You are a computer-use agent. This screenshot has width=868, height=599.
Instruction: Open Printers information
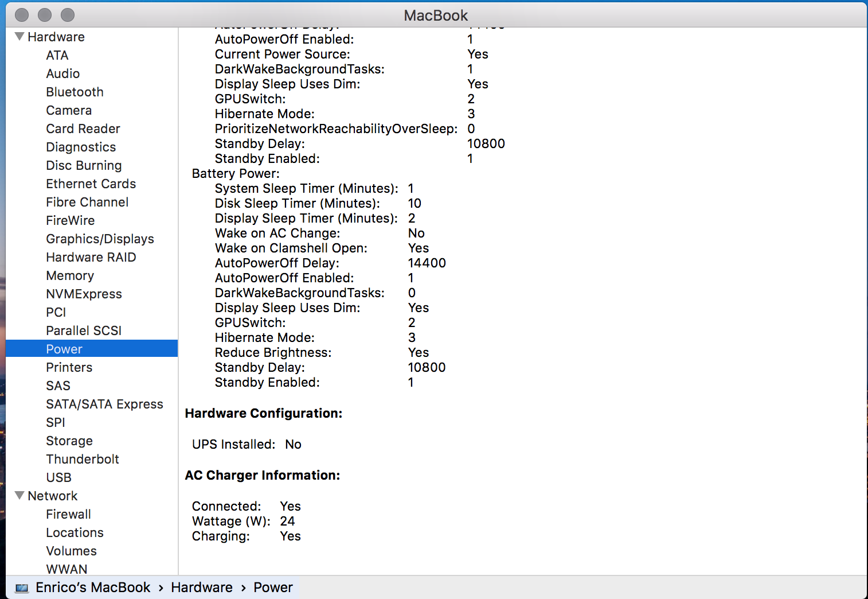pos(69,368)
